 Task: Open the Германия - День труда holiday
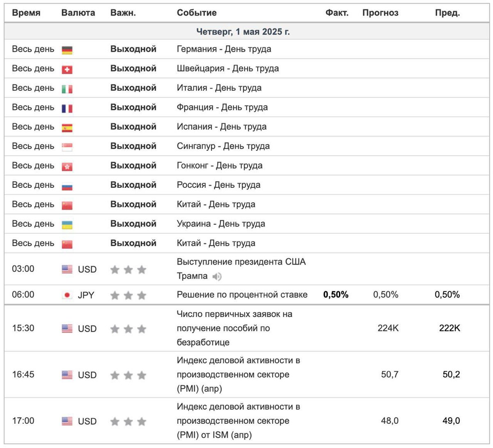[x=224, y=49]
